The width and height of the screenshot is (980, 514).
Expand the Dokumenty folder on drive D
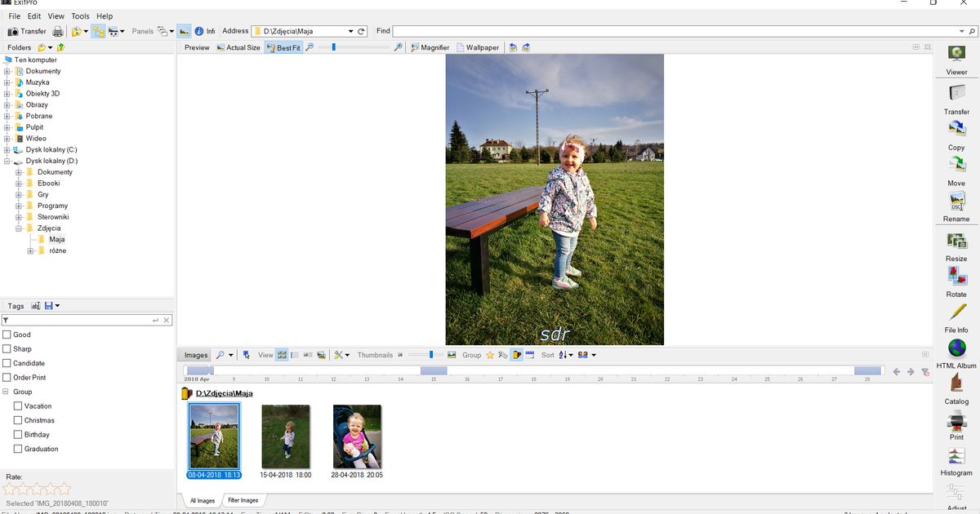point(19,172)
